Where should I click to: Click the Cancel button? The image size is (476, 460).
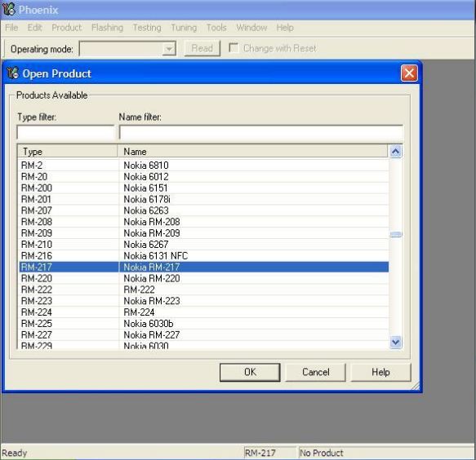pyautogui.click(x=315, y=372)
